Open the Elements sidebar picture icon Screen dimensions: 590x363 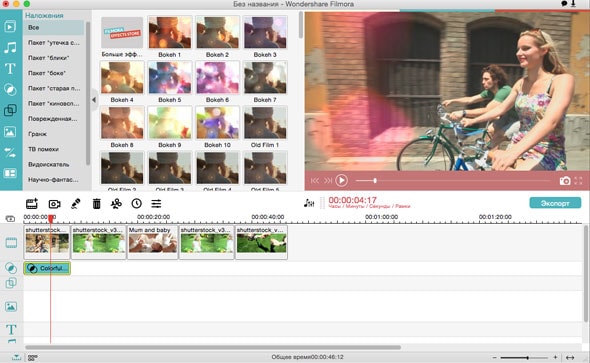click(x=10, y=132)
